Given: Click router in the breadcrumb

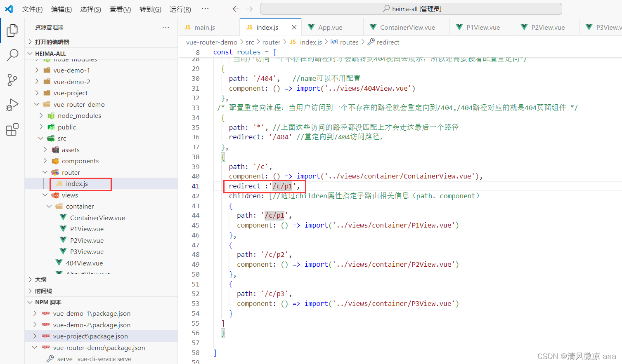Looking at the screenshot, I should [x=271, y=42].
